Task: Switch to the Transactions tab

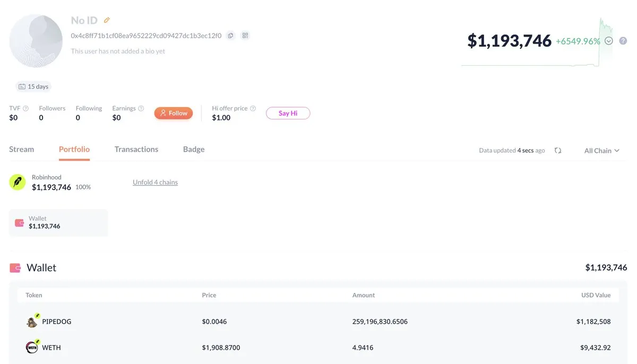Action: (136, 149)
